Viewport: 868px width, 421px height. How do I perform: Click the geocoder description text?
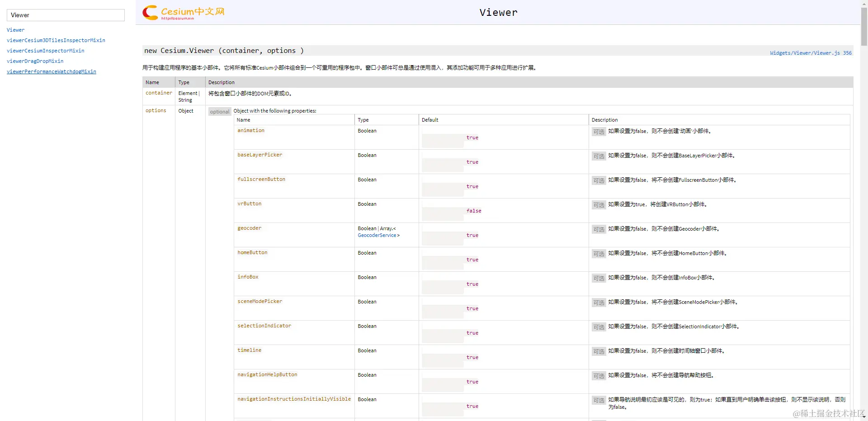[x=664, y=229]
